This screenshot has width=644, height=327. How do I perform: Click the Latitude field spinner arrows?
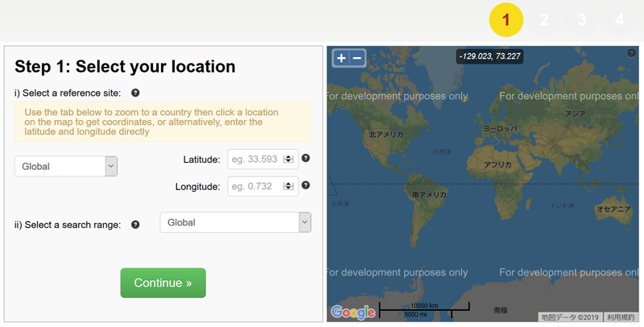[x=289, y=159]
